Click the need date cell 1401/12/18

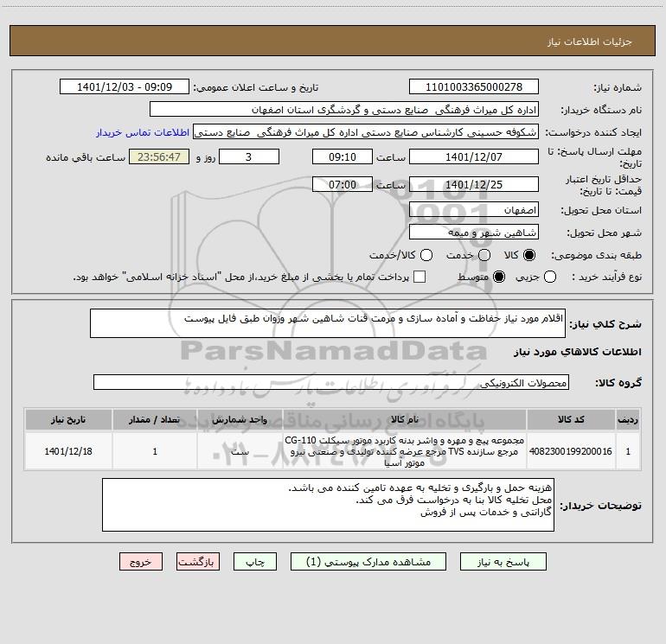click(68, 451)
